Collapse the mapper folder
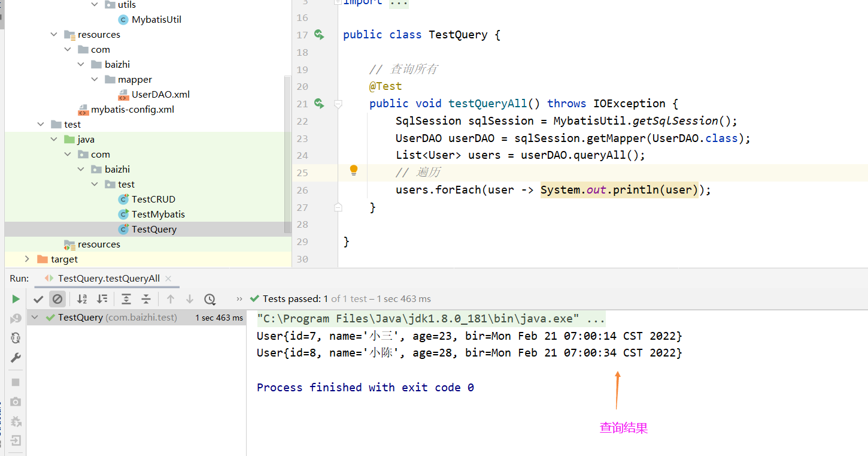The width and height of the screenshot is (868, 456). [95, 80]
